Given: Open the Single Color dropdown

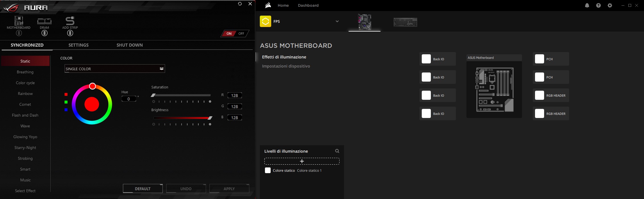Looking at the screenshot, I should click(115, 69).
